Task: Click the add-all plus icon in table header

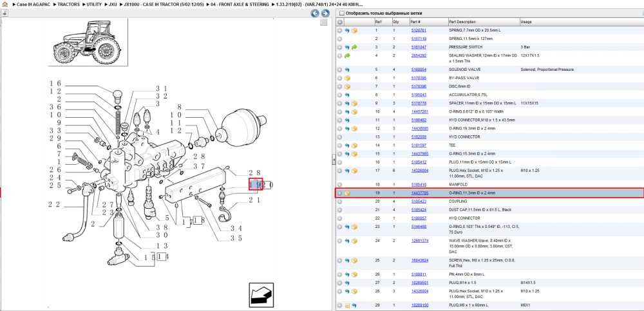Action: coord(340,22)
